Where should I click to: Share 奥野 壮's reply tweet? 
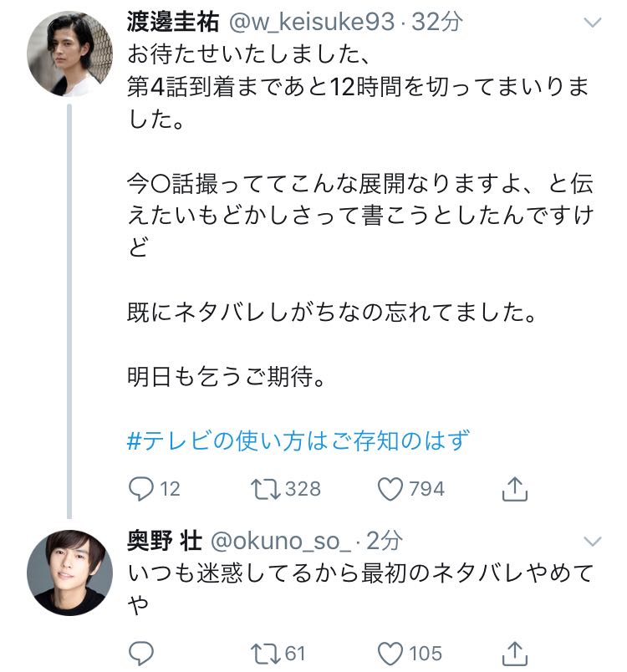pos(516,653)
